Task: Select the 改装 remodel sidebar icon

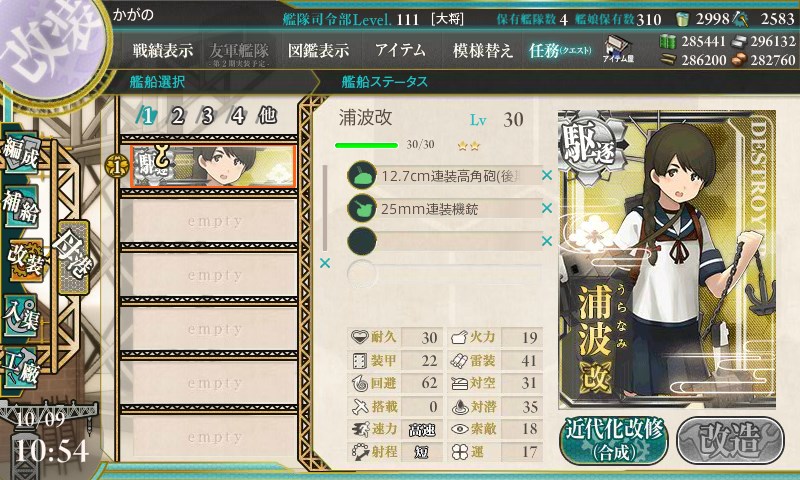Action: point(26,260)
